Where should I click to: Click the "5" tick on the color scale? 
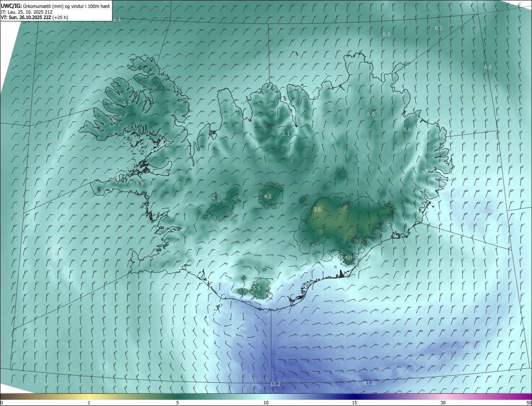(x=177, y=403)
